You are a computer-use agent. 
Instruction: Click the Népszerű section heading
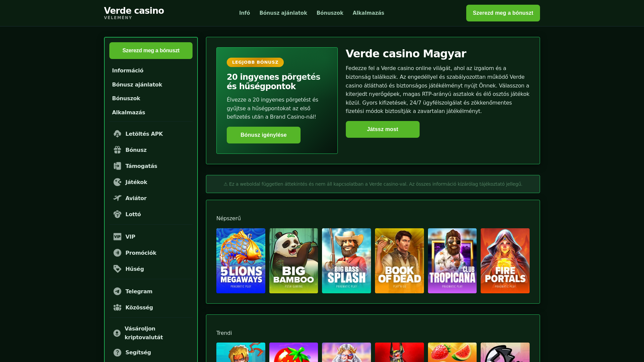(x=228, y=219)
